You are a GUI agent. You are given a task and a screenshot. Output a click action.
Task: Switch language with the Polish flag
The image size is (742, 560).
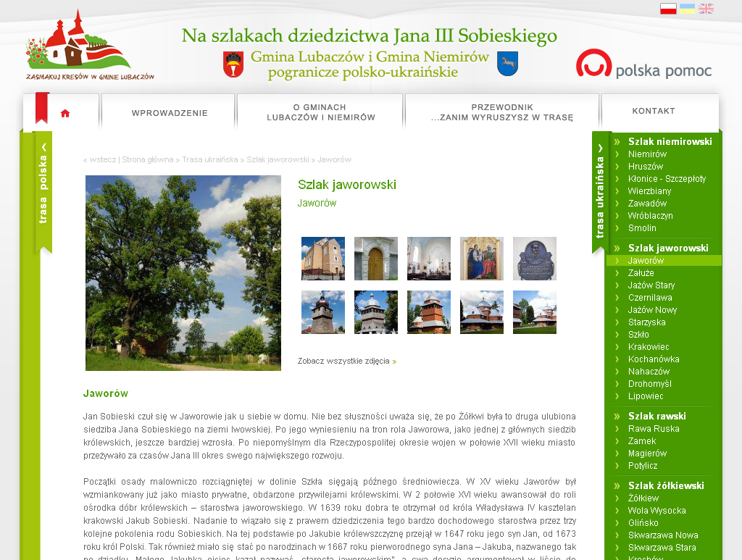click(x=668, y=9)
